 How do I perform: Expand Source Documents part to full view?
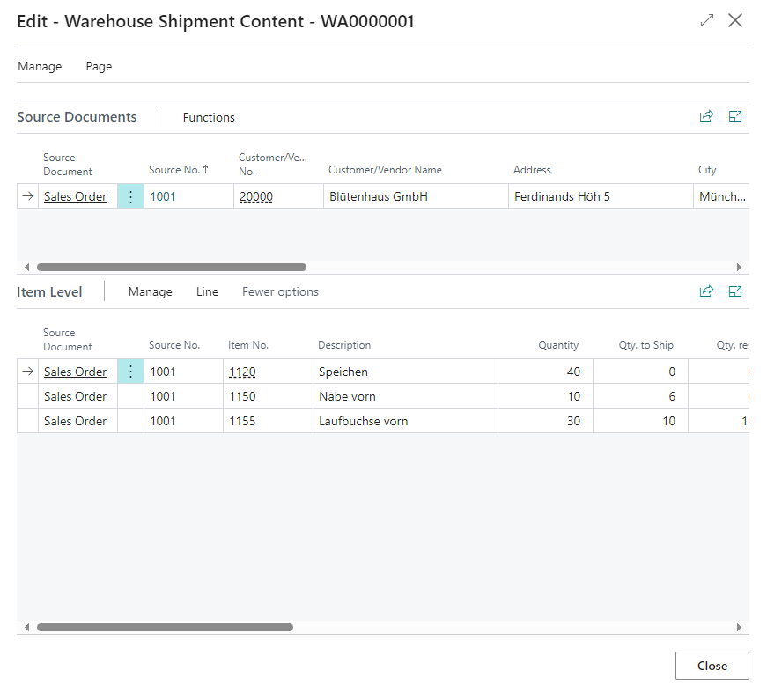click(x=735, y=116)
